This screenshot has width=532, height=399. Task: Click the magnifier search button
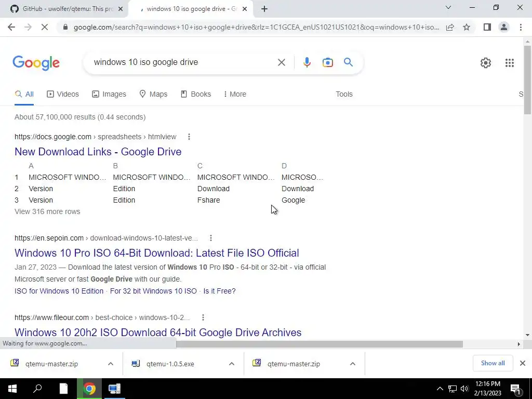tap(348, 62)
